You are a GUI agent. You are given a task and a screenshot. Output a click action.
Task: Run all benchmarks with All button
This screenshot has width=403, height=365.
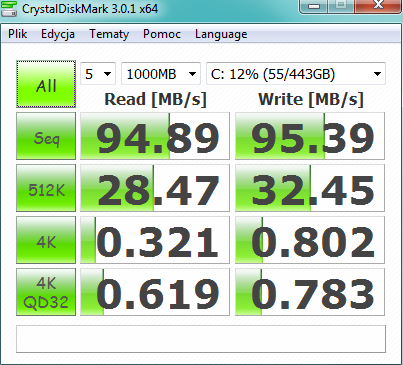pyautogui.click(x=46, y=84)
